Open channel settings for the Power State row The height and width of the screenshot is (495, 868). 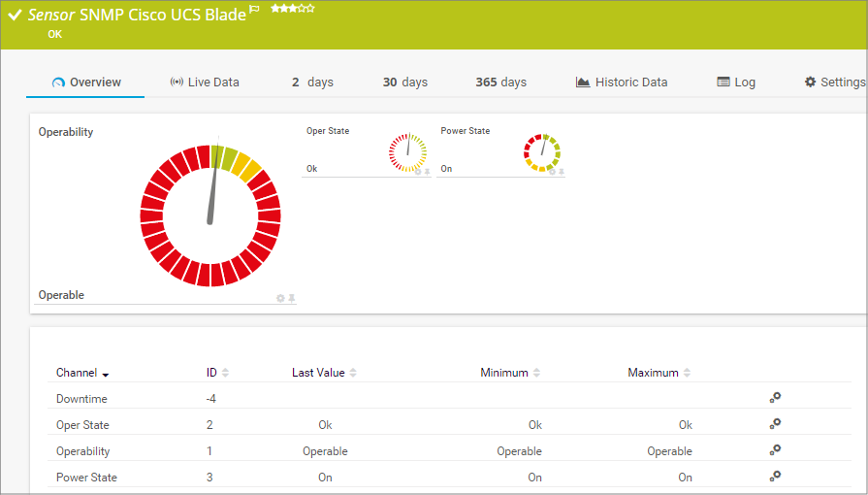775,476
